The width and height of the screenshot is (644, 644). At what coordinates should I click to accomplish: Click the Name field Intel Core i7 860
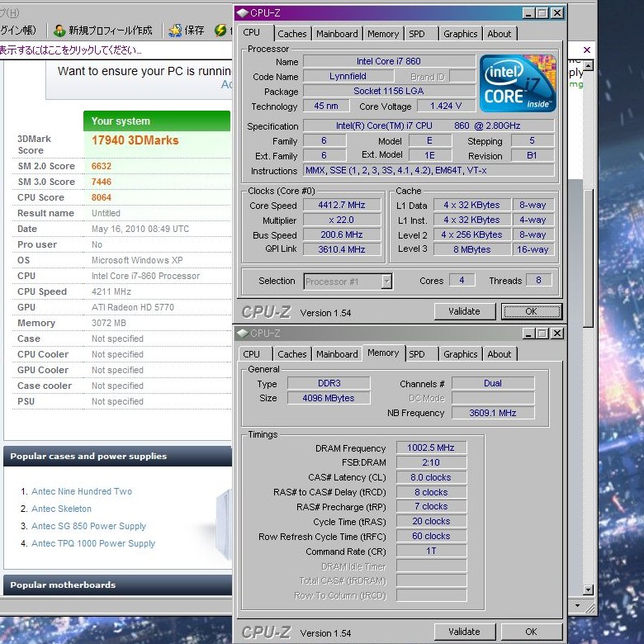click(389, 61)
